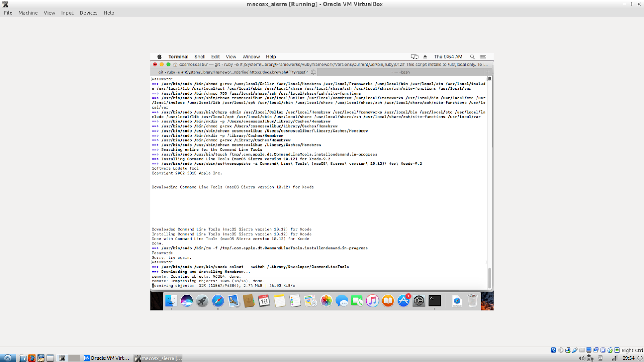This screenshot has width=644, height=362.
Task: Open System Preferences gear in dock
Action: (x=419, y=301)
